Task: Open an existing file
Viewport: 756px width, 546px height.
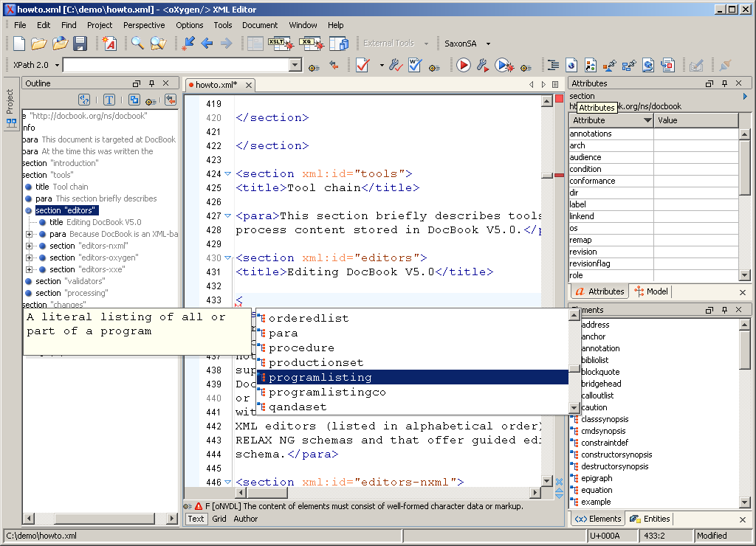Action: tap(38, 44)
